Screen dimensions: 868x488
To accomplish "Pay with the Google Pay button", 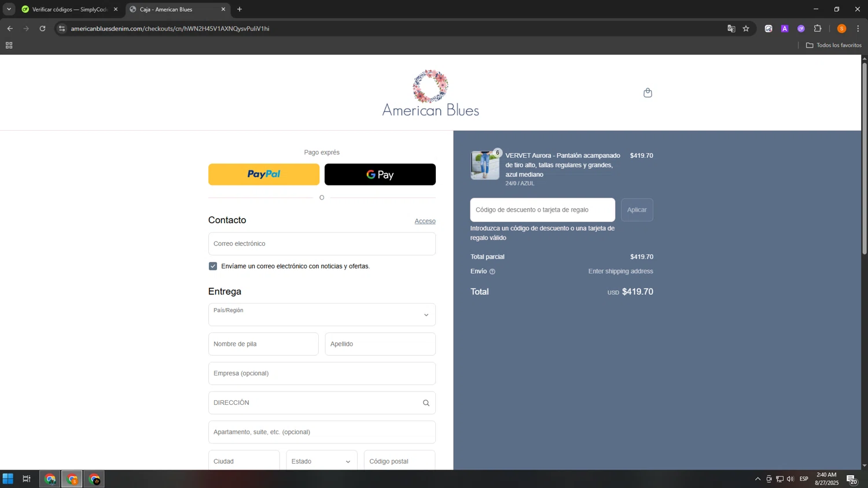I will tap(380, 175).
